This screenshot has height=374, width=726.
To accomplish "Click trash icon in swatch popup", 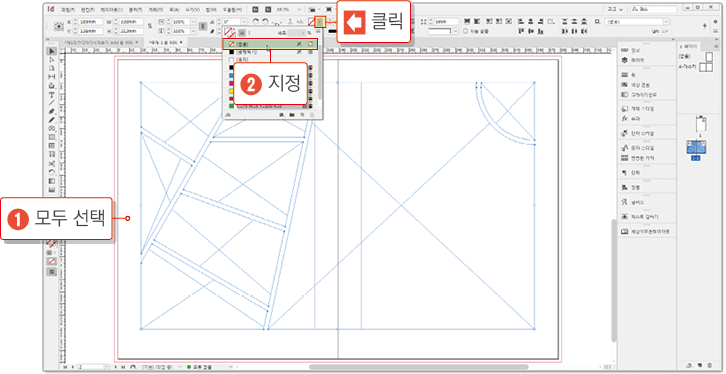I will point(312,115).
